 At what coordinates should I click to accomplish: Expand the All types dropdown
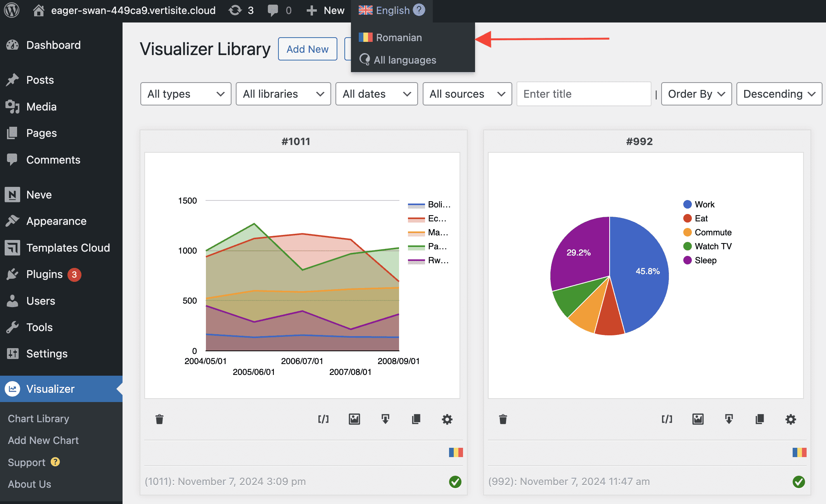[186, 94]
